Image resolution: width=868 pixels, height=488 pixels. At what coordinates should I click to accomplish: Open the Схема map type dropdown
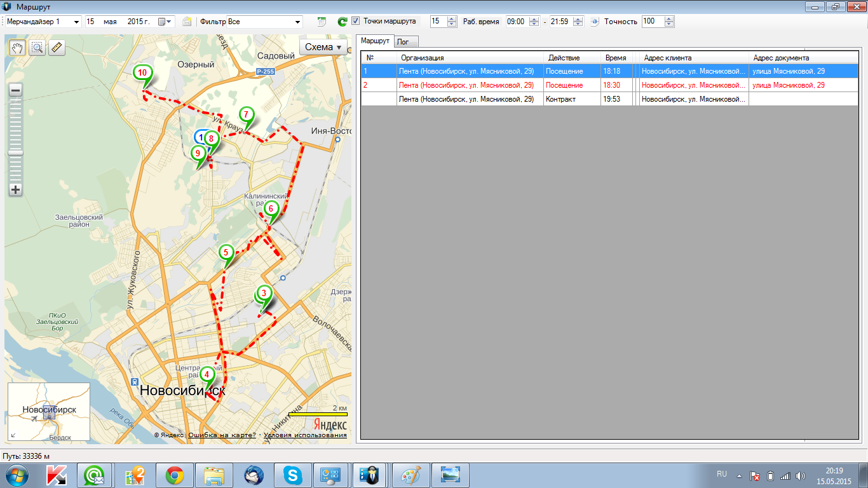tap(323, 47)
